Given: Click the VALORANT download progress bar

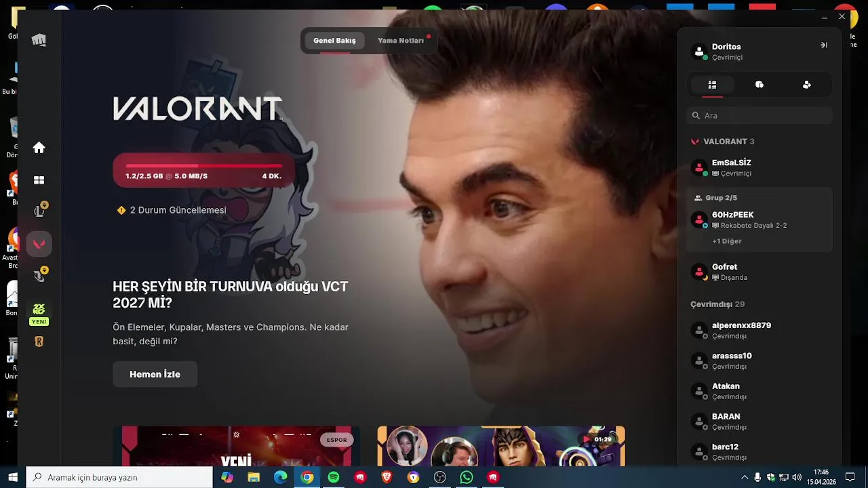Looking at the screenshot, I should [x=204, y=170].
